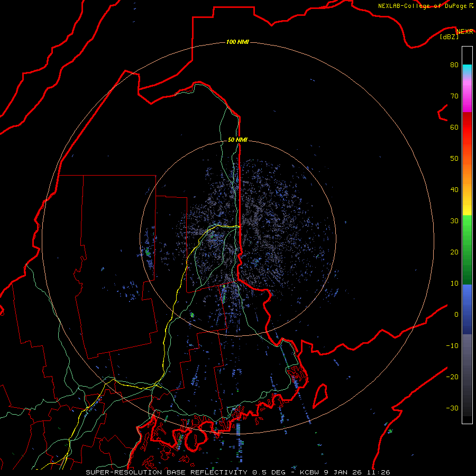Click the cyan band of the color bar

(x=467, y=70)
